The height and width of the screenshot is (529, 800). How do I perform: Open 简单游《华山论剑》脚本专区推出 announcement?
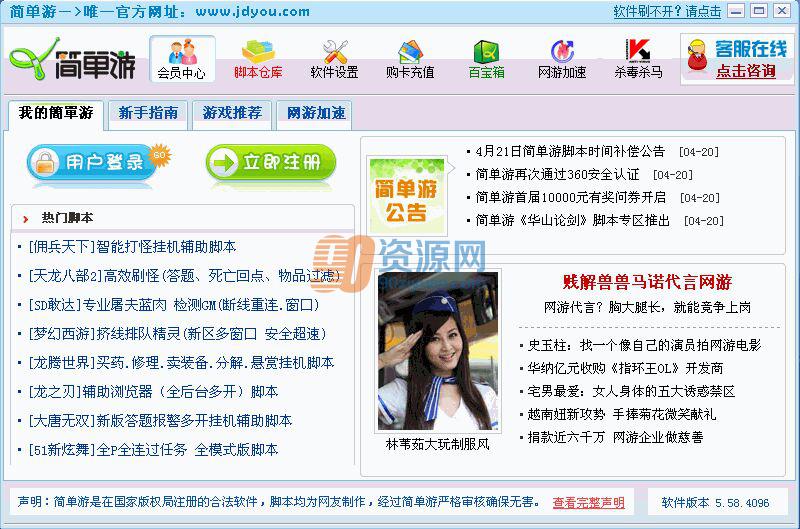572,220
